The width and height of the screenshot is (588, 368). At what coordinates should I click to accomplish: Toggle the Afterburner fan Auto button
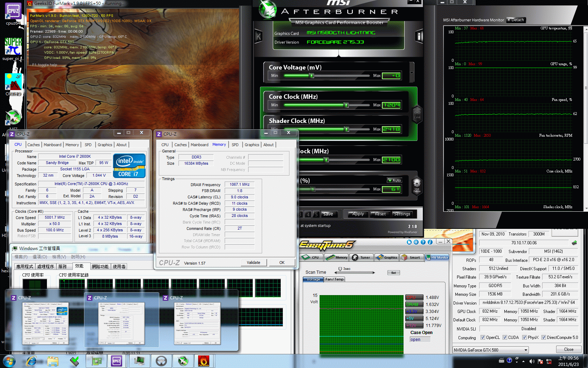tap(394, 180)
